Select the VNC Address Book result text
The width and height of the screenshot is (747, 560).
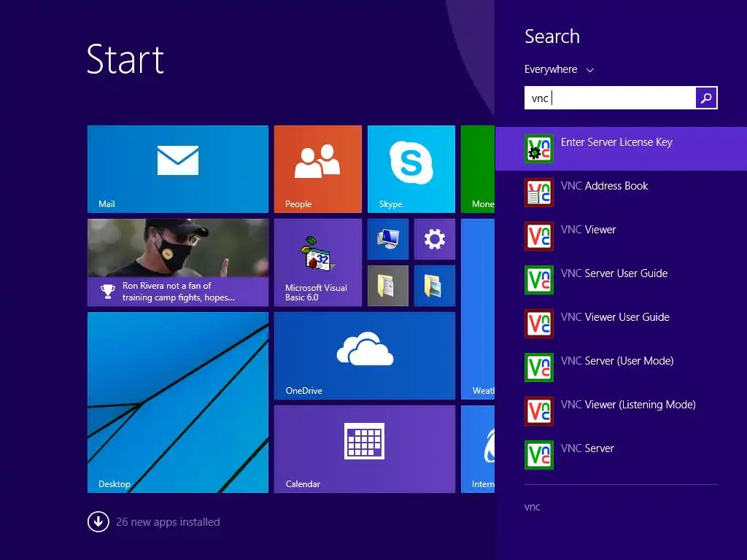604,186
